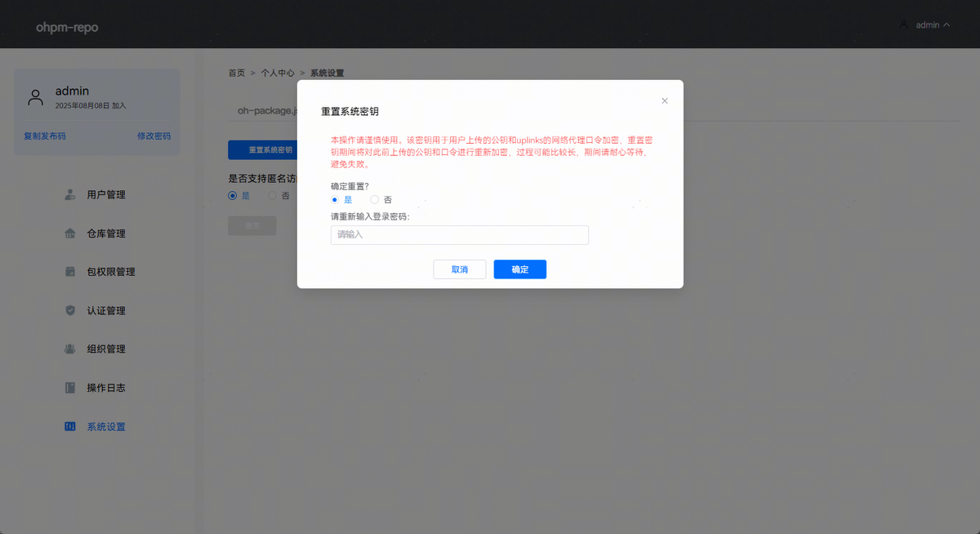The image size is (980, 534).
Task: Click the Authentication Management (认证管理) shield icon
Action: click(x=70, y=310)
